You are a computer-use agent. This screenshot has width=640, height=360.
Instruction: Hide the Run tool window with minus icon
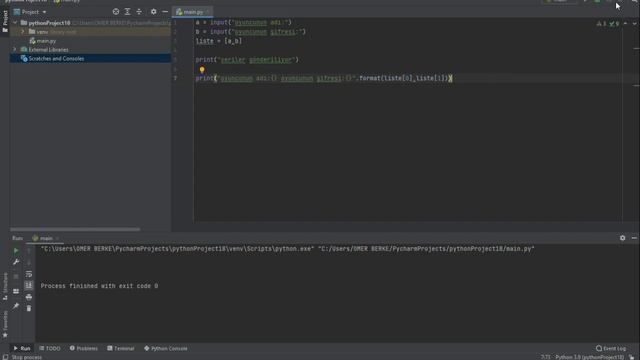pos(634,238)
